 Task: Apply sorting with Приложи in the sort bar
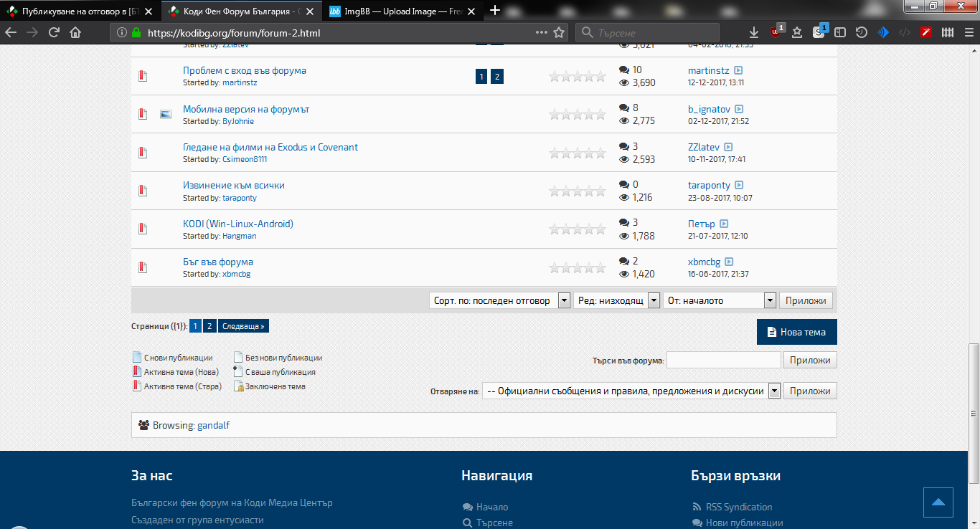[806, 300]
